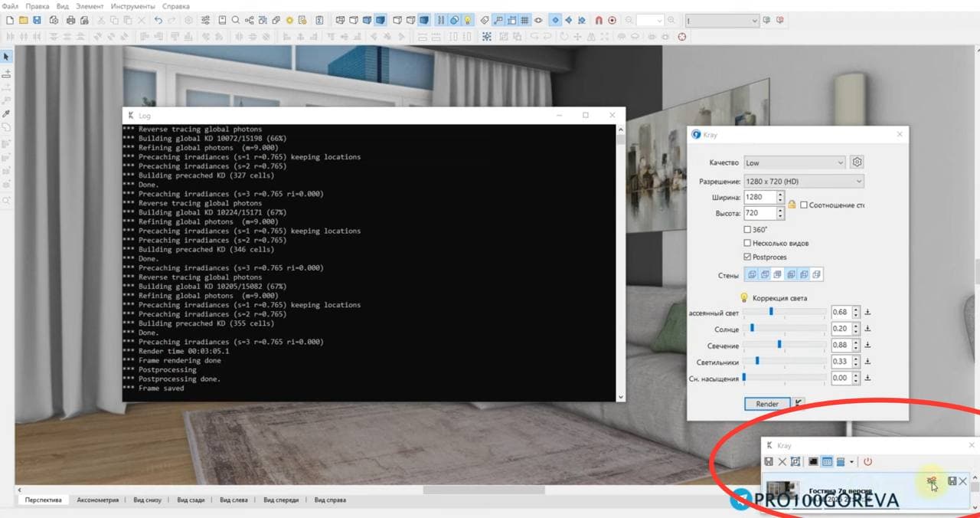The width and height of the screenshot is (980, 518).
Task: Click the Свечение slider
Action: tap(785, 345)
